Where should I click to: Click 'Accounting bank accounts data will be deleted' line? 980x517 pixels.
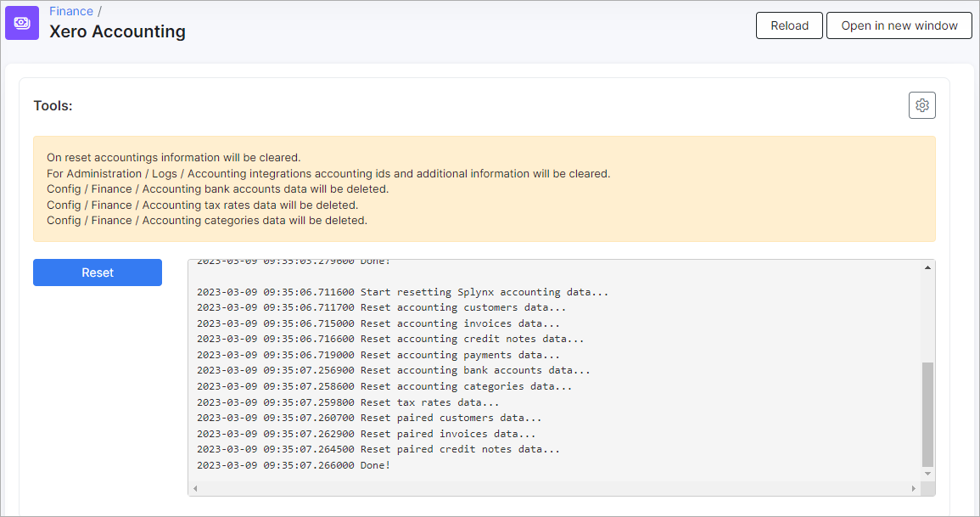217,188
